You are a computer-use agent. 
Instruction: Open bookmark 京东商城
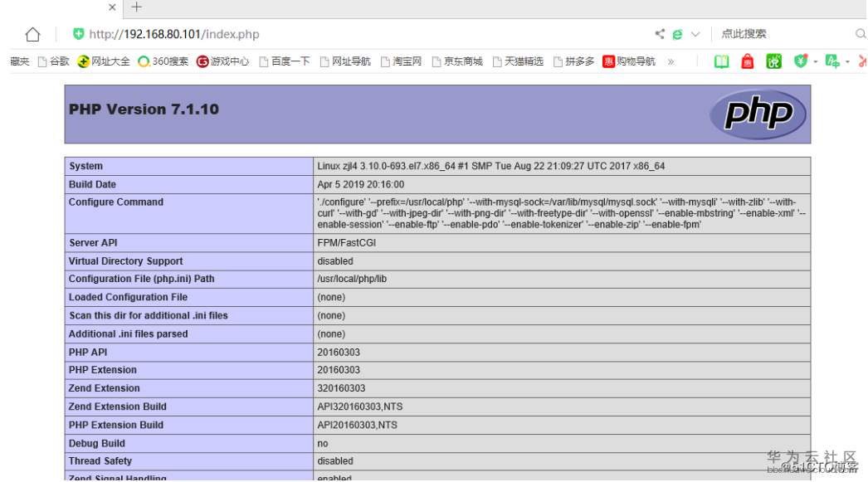tap(457, 61)
